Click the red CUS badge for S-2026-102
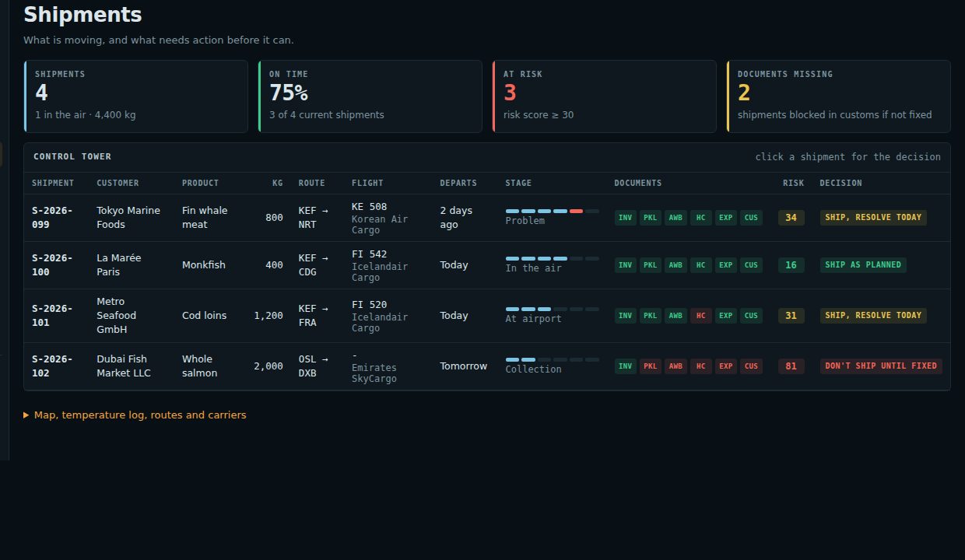965x560 pixels. coord(751,366)
